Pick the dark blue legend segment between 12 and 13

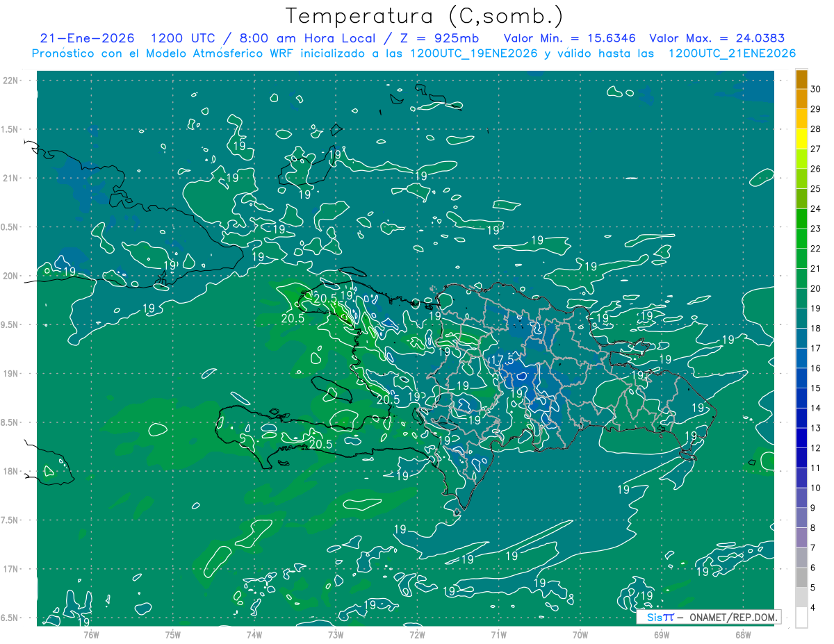pyautogui.click(x=801, y=438)
